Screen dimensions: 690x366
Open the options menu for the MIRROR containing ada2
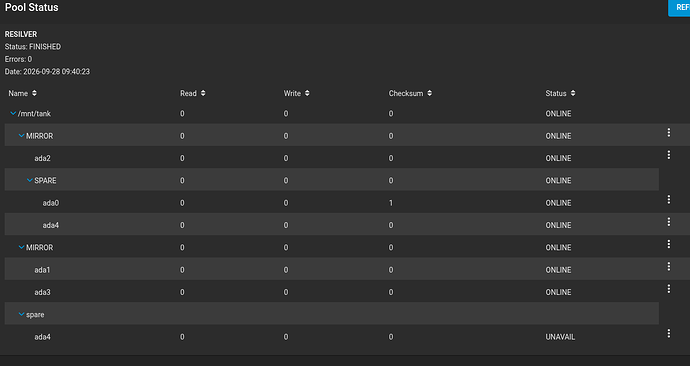(x=668, y=132)
